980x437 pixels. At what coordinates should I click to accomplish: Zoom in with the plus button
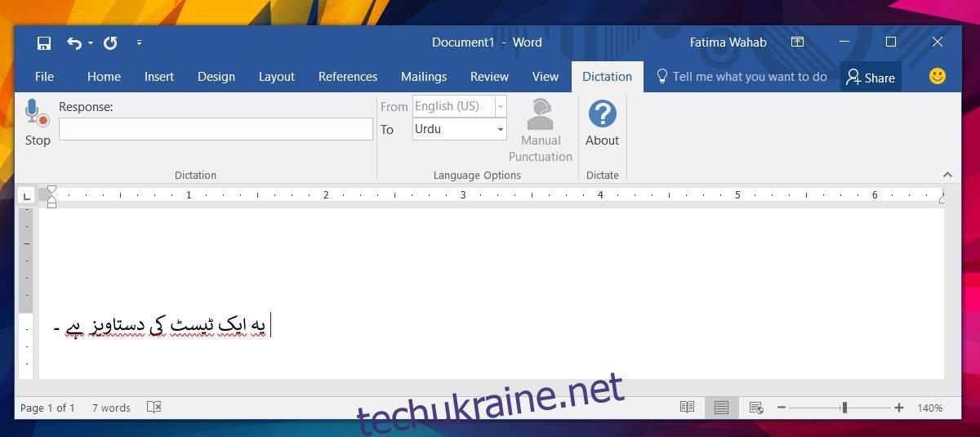coord(899,407)
